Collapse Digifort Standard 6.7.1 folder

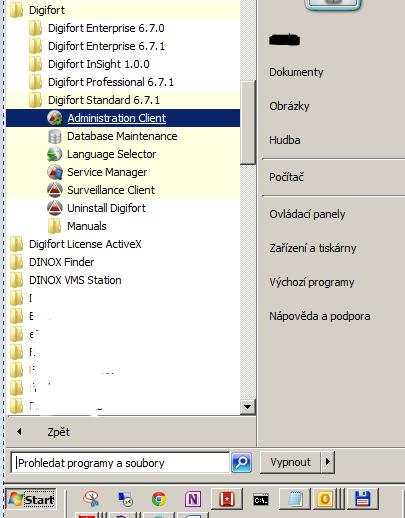coord(94,100)
